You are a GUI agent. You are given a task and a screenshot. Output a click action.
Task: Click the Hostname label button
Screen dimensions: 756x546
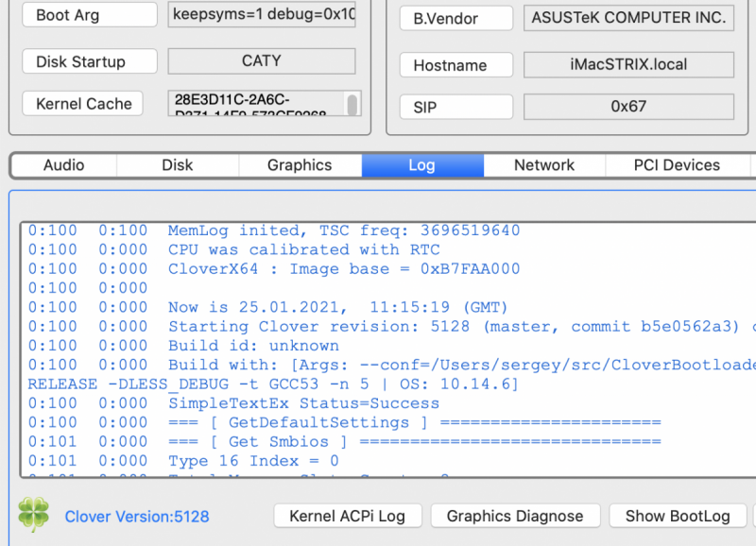point(456,65)
